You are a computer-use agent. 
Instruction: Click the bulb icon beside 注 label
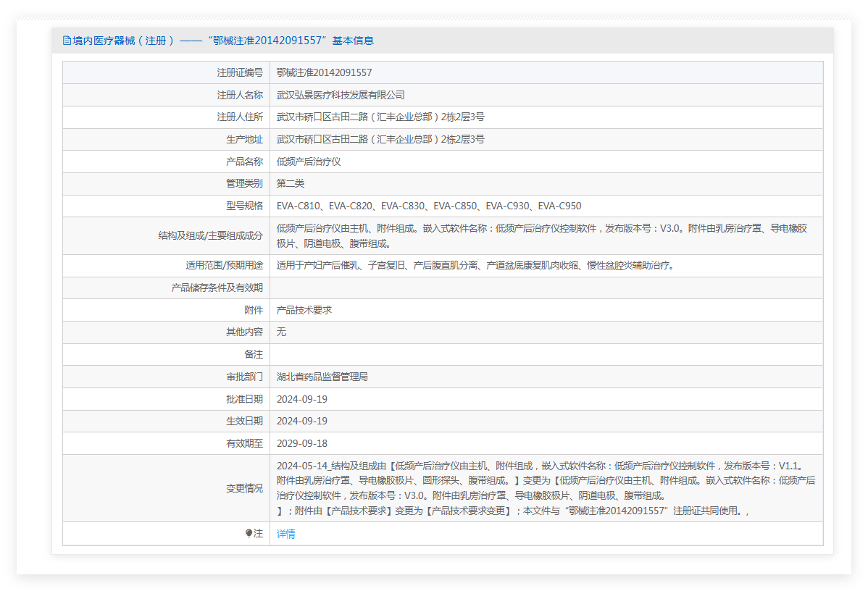pos(249,533)
